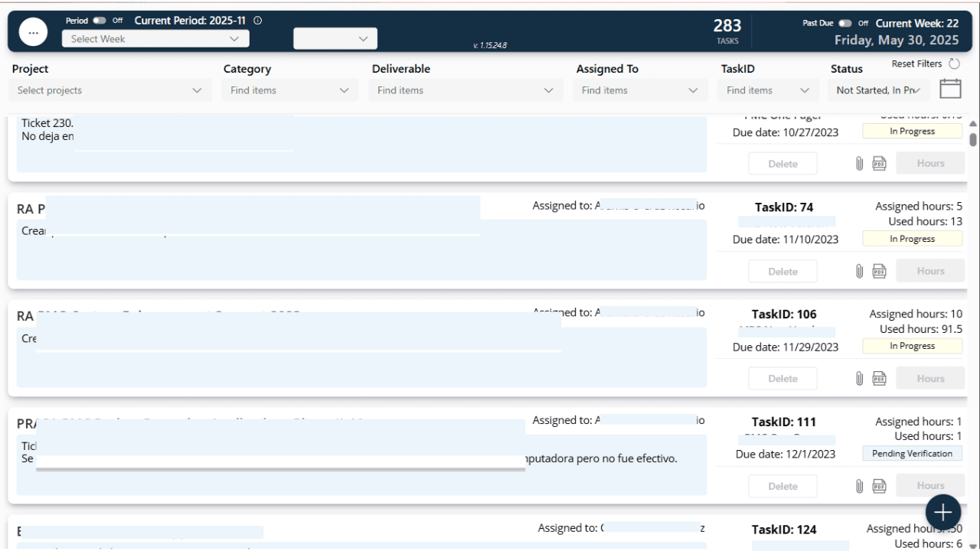This screenshot has width=980, height=551.
Task: Click Reset Filters
Action: [x=916, y=64]
